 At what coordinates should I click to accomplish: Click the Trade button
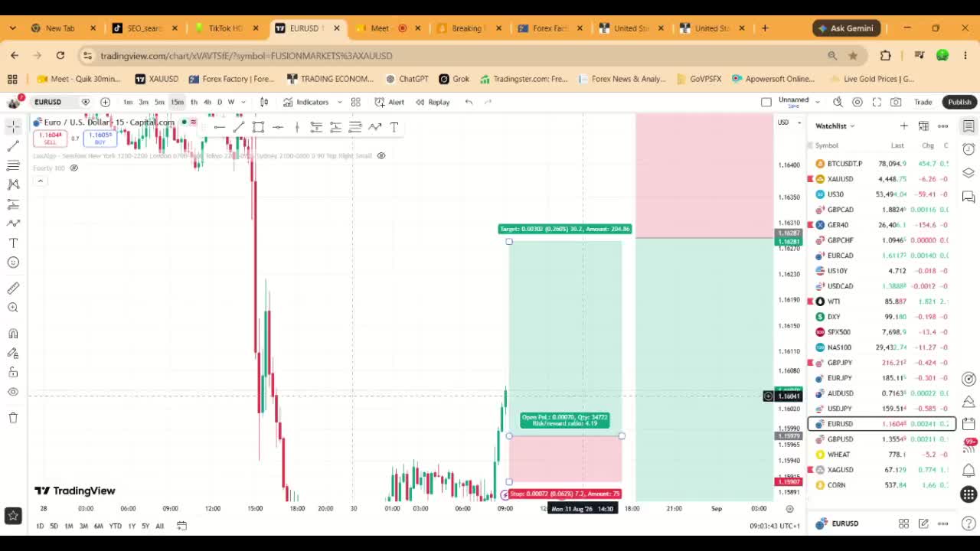(x=923, y=102)
